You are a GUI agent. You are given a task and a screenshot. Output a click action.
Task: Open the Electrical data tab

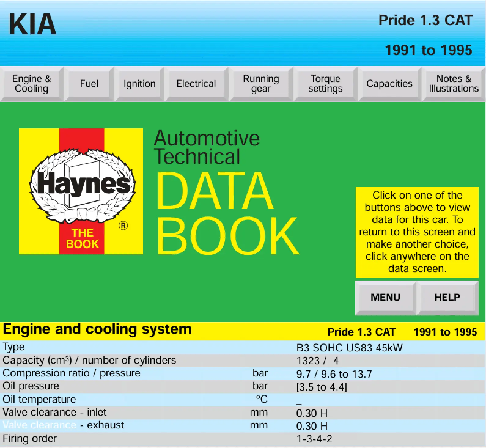point(196,84)
